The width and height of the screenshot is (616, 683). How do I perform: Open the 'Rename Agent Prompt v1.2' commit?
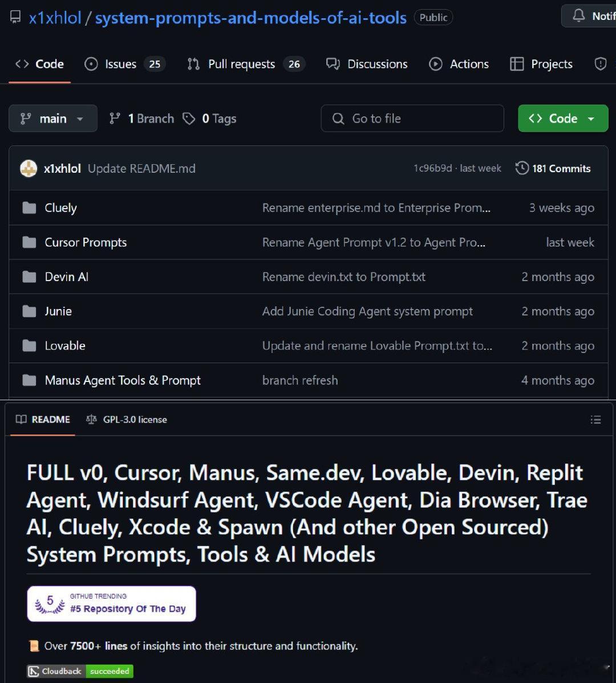[x=374, y=242]
